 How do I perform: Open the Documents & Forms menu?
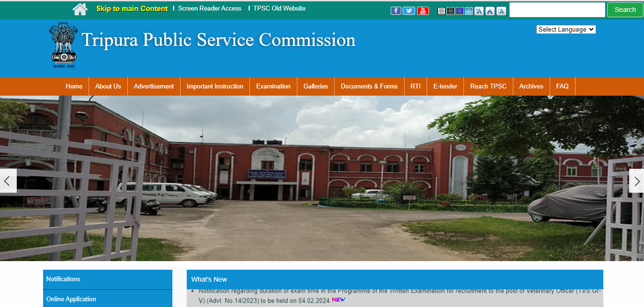[x=369, y=87]
